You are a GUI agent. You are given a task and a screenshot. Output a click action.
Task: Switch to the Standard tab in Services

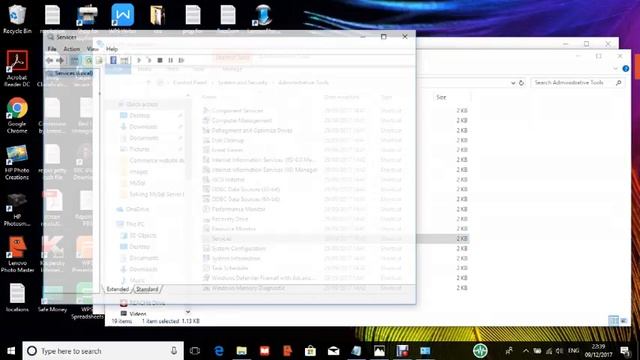point(147,289)
